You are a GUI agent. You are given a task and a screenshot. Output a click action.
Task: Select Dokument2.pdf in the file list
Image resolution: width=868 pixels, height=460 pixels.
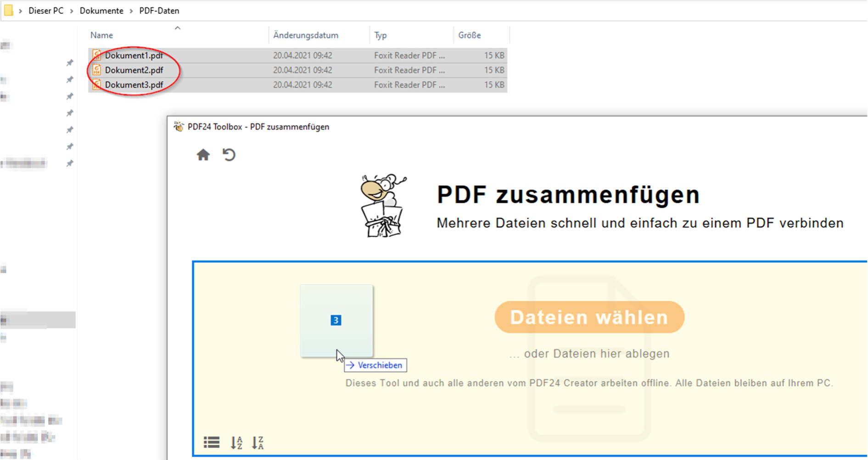[x=134, y=70]
